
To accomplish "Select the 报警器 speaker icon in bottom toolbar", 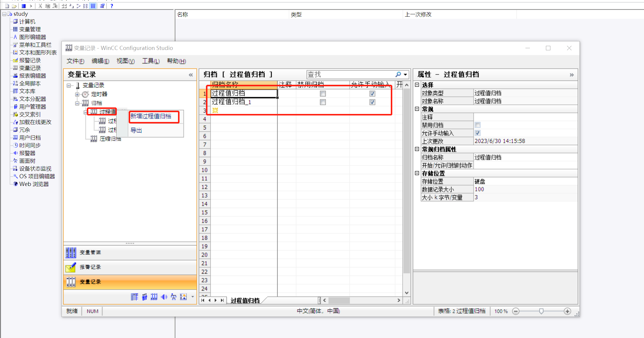I will pos(164,297).
